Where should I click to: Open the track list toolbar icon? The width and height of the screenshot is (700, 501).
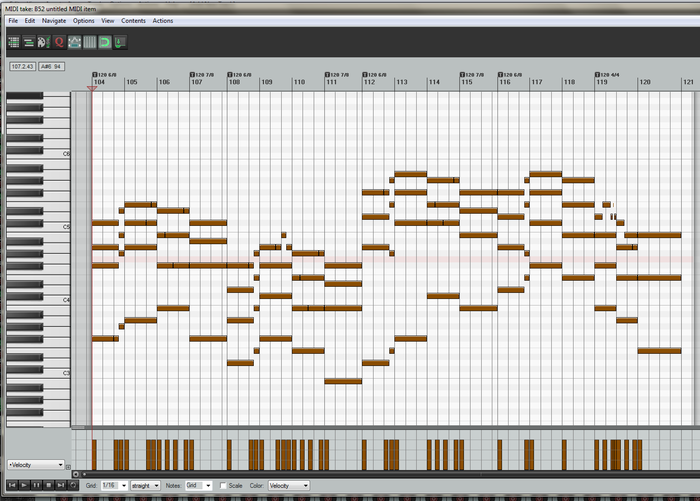[x=29, y=42]
